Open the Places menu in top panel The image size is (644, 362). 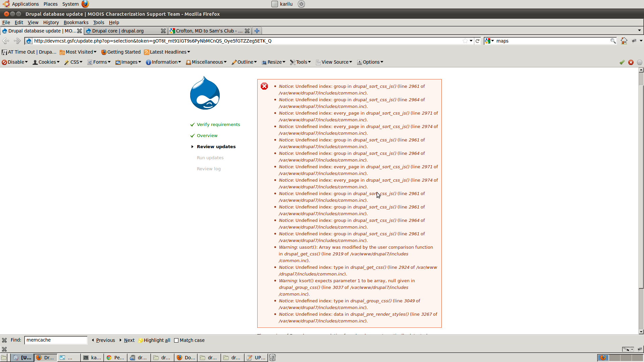(x=50, y=4)
